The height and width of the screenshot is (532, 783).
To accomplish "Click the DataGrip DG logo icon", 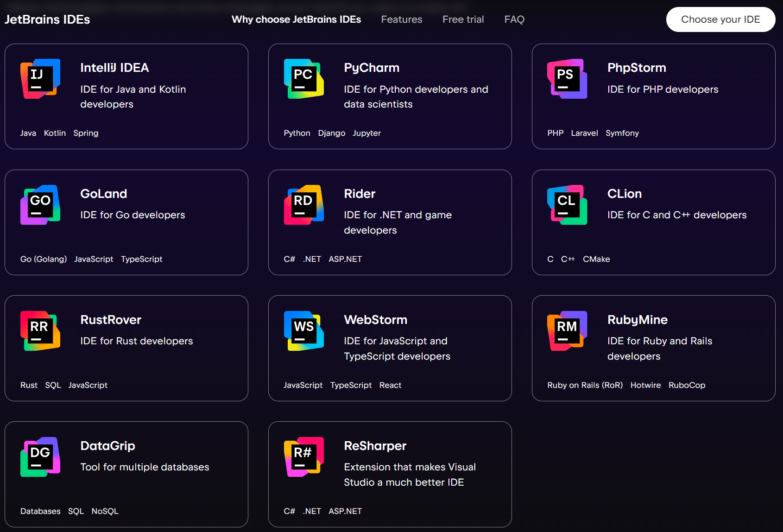I will pos(40,457).
